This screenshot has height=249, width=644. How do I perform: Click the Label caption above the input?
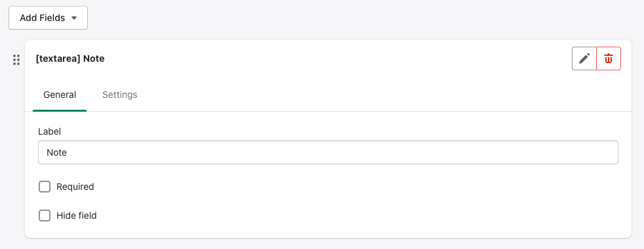click(49, 131)
